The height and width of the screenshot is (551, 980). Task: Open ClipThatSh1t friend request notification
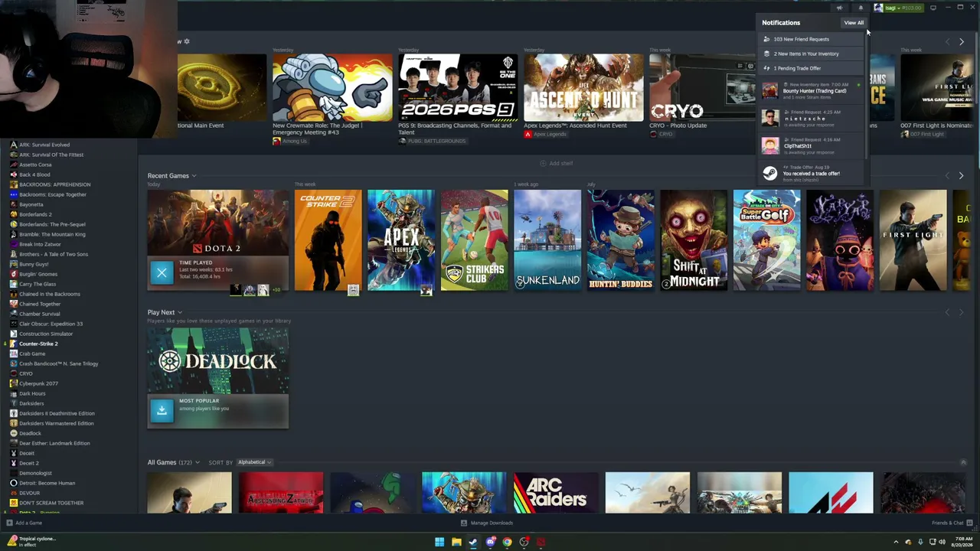810,145
